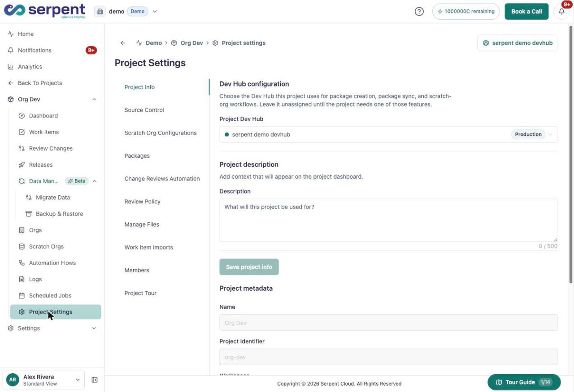
Task: Click the Releases rocket icon
Action: tap(22, 165)
